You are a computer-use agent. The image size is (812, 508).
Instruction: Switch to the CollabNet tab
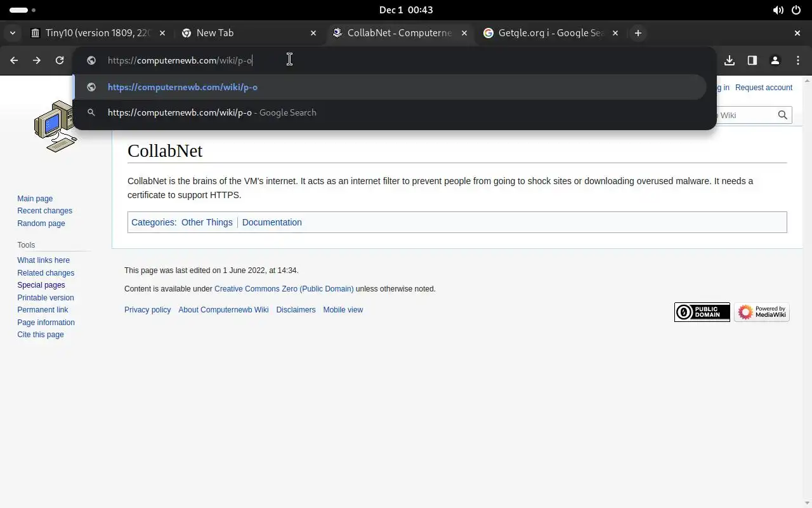click(400, 33)
